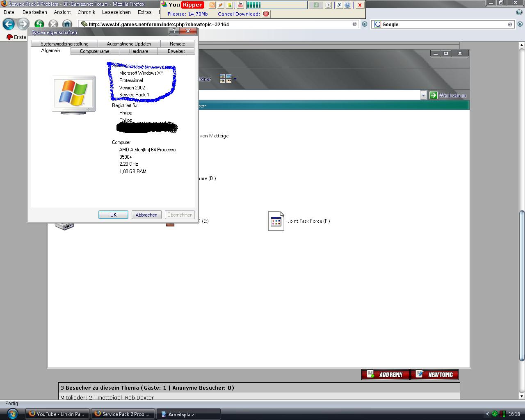525x420 pixels.
Task: Switch to the Remote tab
Action: pyautogui.click(x=177, y=44)
